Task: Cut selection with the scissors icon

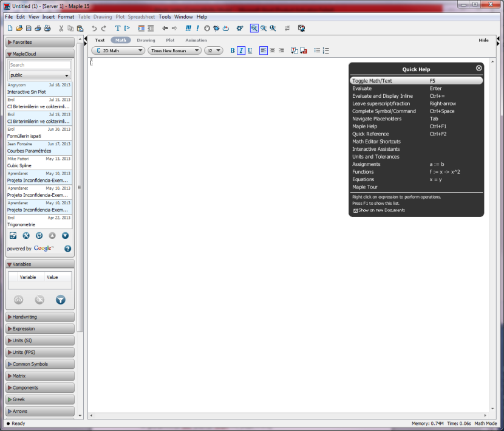Action: point(61,29)
